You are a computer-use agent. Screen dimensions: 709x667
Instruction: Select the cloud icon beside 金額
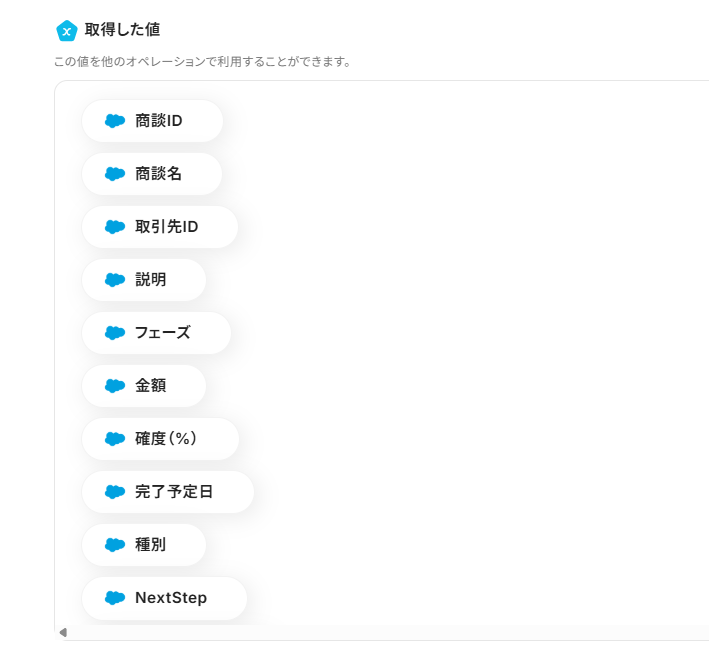coord(115,386)
